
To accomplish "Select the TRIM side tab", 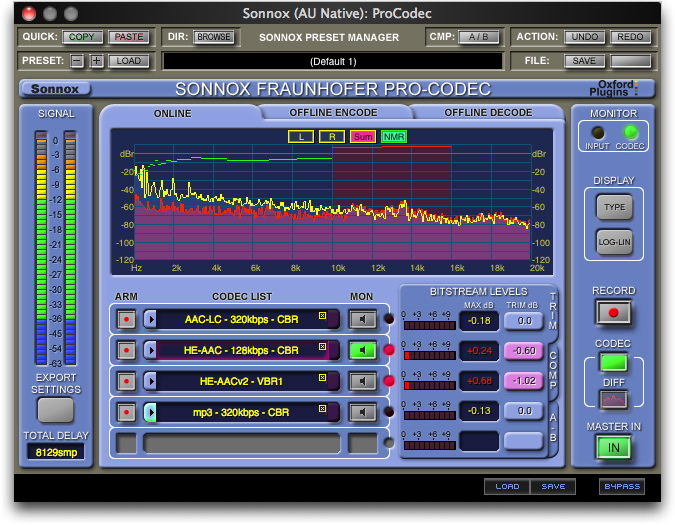I will (x=553, y=312).
